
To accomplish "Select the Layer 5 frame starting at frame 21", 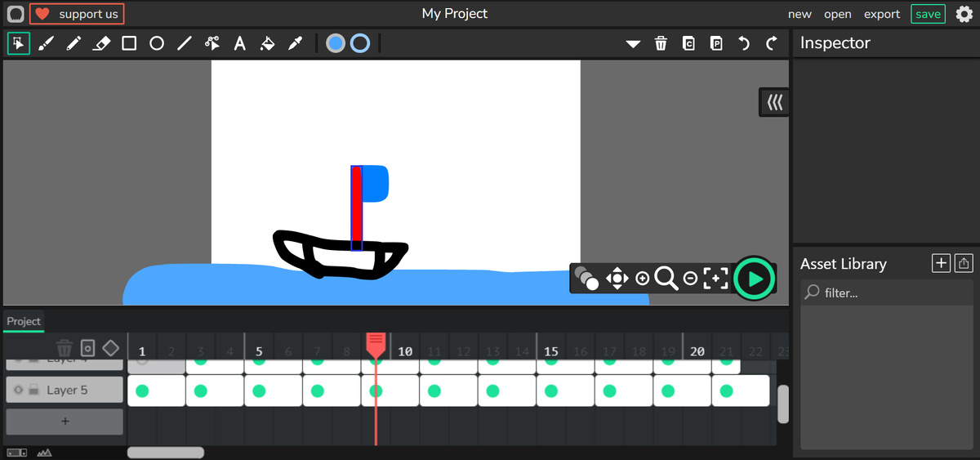I will click(741, 391).
